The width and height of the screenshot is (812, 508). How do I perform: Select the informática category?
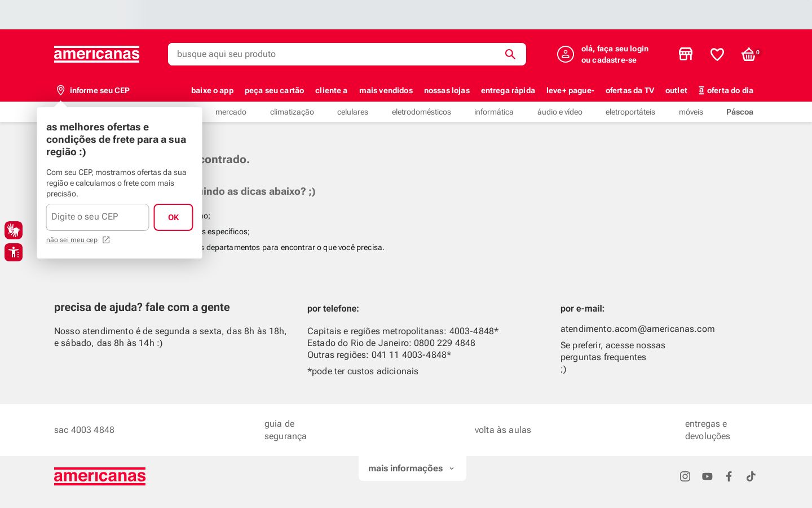[x=494, y=112]
